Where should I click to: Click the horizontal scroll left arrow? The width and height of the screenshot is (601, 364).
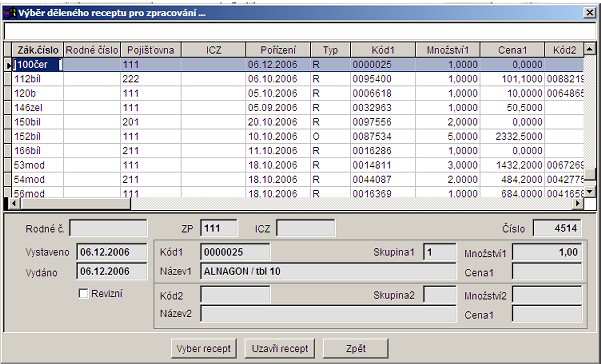tap(14, 203)
